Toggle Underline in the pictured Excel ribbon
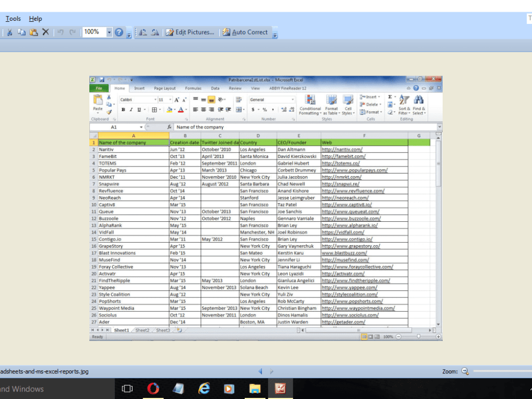This screenshot has height=399, width=532. point(139,110)
